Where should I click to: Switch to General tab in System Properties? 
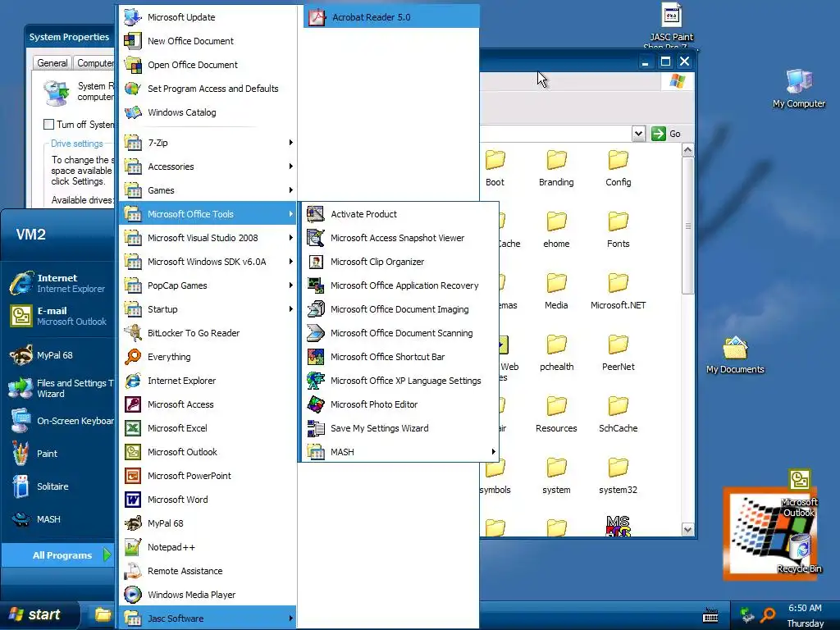52,62
